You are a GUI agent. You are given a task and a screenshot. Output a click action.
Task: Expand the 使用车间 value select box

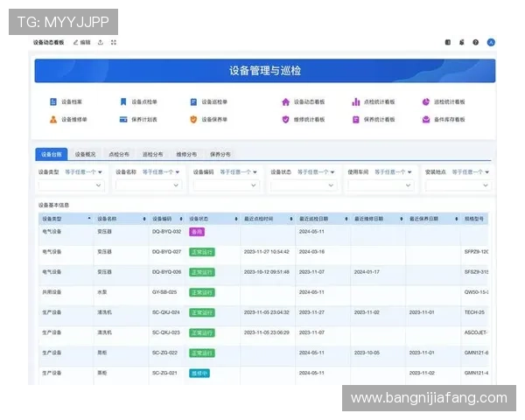click(x=381, y=185)
